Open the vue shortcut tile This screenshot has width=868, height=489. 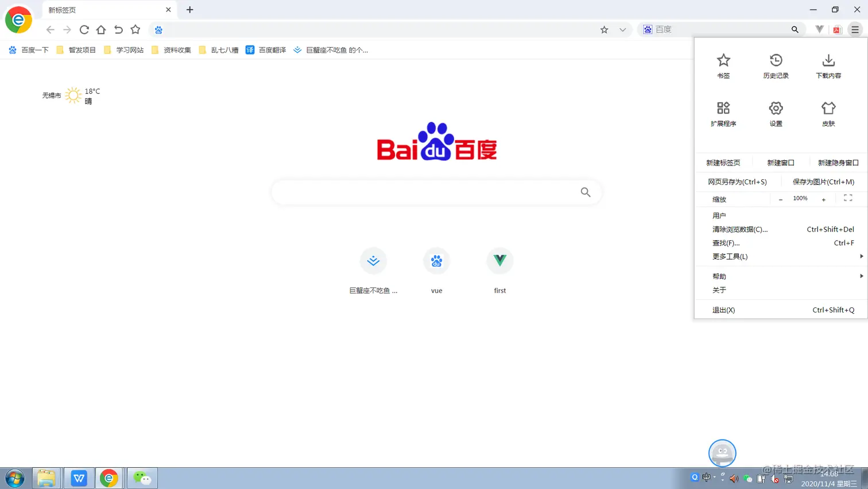pyautogui.click(x=436, y=270)
